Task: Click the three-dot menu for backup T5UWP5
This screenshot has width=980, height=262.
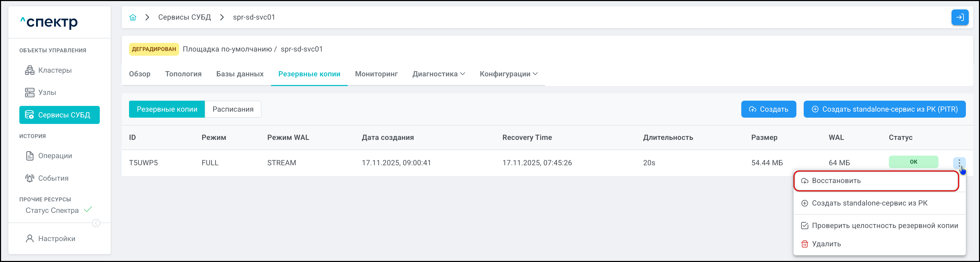Action: pos(959,163)
